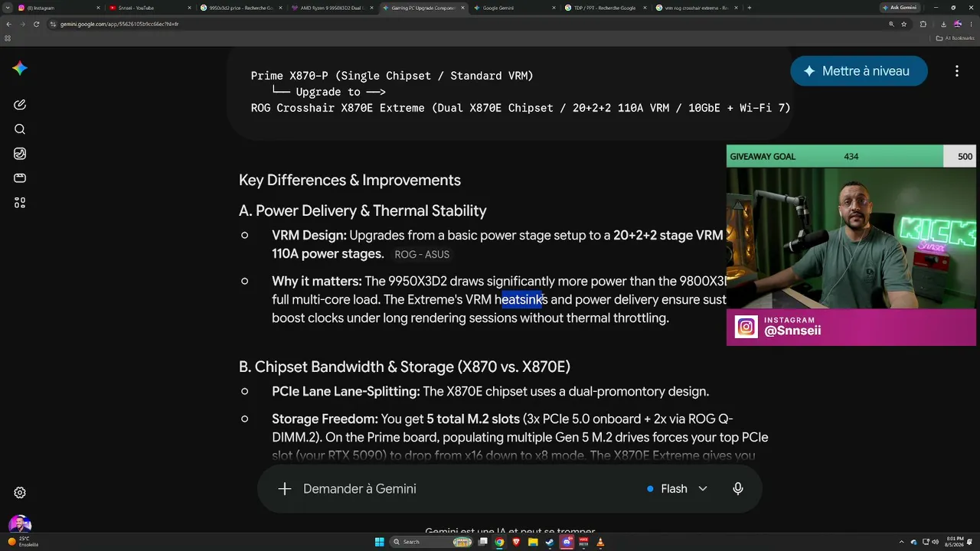Open the sidebar apps grid icon
This screenshot has height=551, width=980.
coord(20,203)
